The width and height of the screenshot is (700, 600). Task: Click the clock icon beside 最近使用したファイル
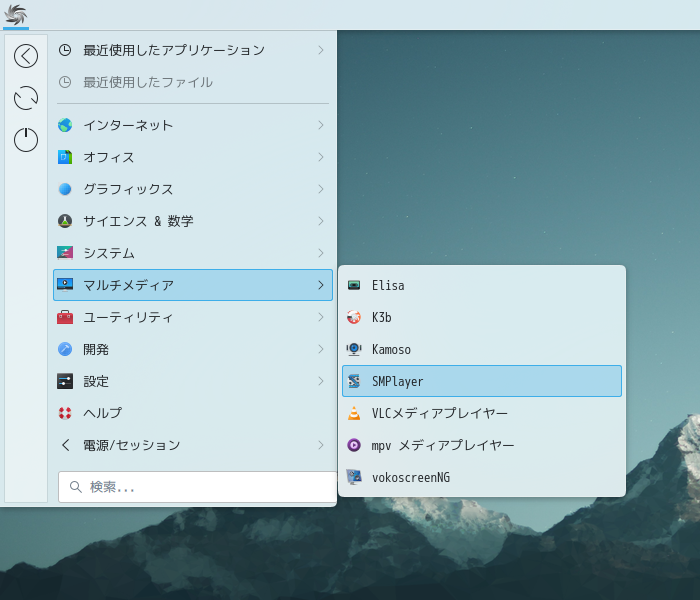coord(65,82)
